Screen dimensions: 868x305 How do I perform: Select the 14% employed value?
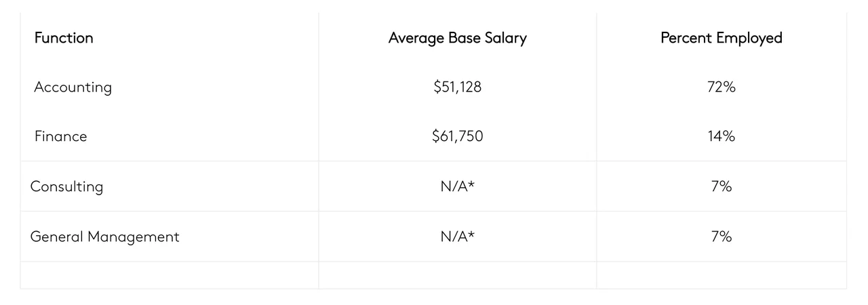point(721,137)
